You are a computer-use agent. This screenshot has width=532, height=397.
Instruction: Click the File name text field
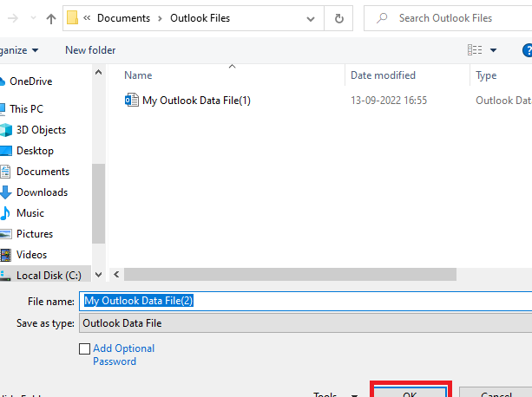[304, 301]
